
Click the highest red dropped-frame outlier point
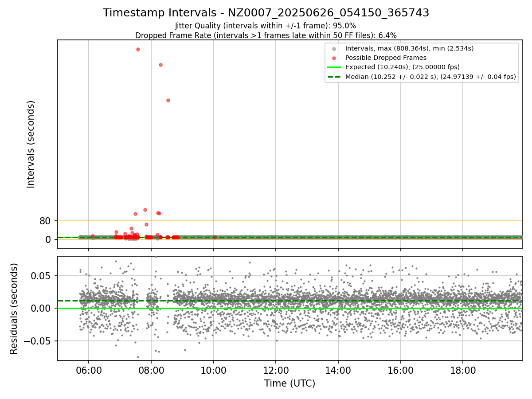point(138,49)
